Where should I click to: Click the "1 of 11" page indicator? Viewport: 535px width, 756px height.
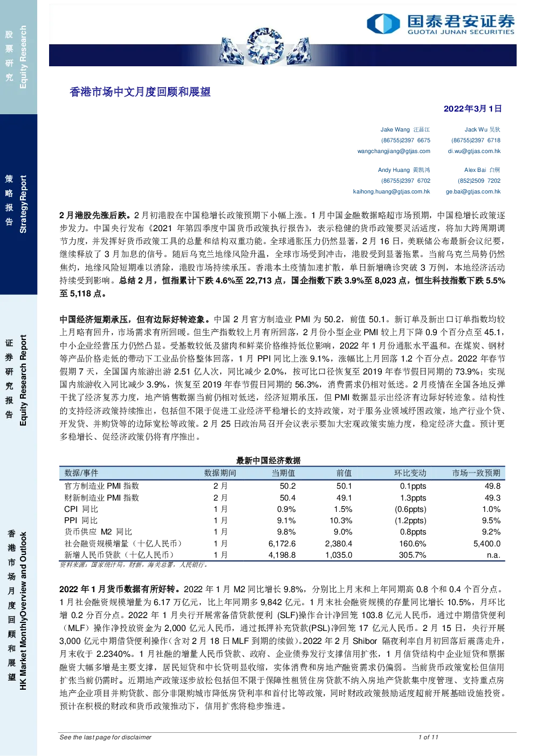(x=428, y=737)
